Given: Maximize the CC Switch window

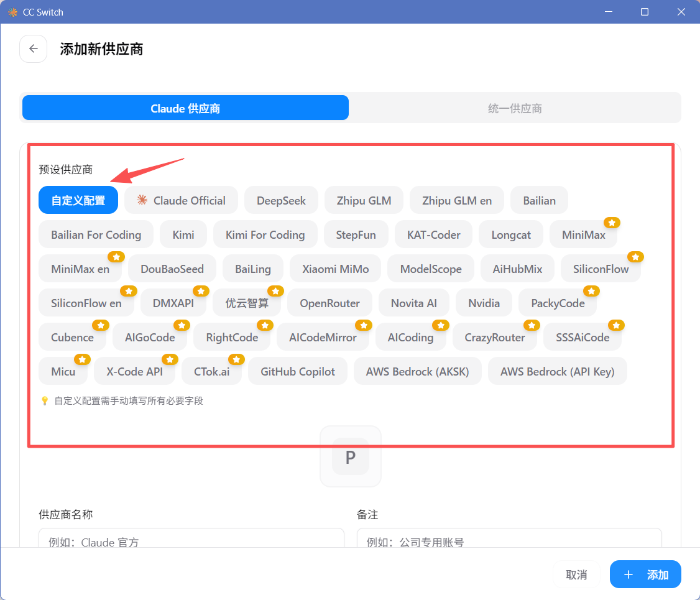Looking at the screenshot, I should click(x=645, y=12).
